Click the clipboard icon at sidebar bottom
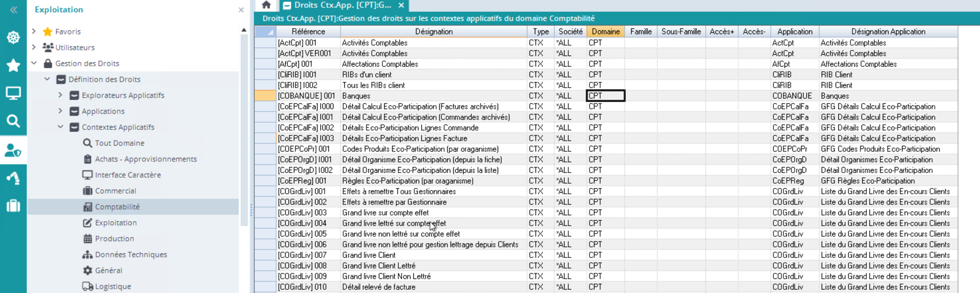Screen dimensions: 980x293 (x=13, y=205)
